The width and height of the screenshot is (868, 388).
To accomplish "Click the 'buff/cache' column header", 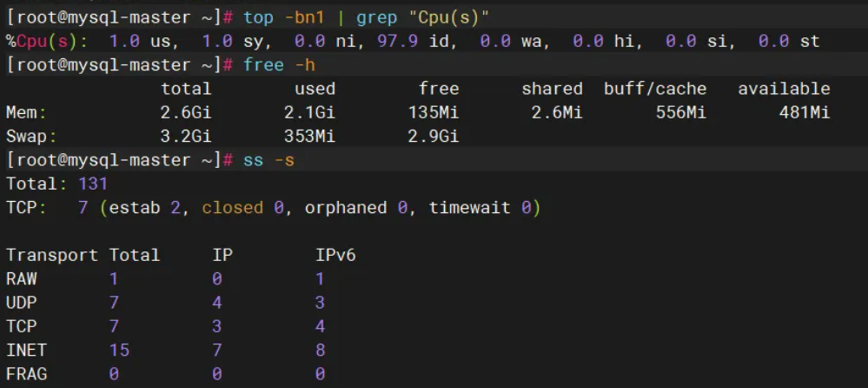I will coord(655,89).
